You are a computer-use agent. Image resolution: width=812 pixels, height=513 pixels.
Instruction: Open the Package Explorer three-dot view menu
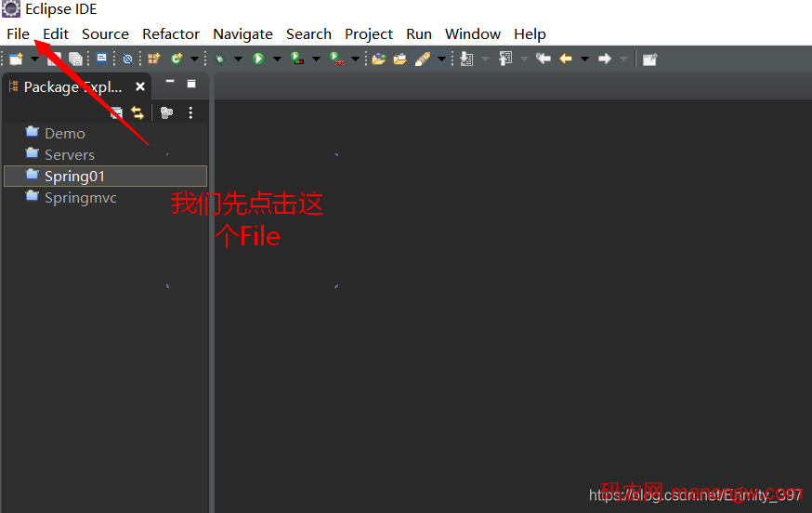[190, 112]
